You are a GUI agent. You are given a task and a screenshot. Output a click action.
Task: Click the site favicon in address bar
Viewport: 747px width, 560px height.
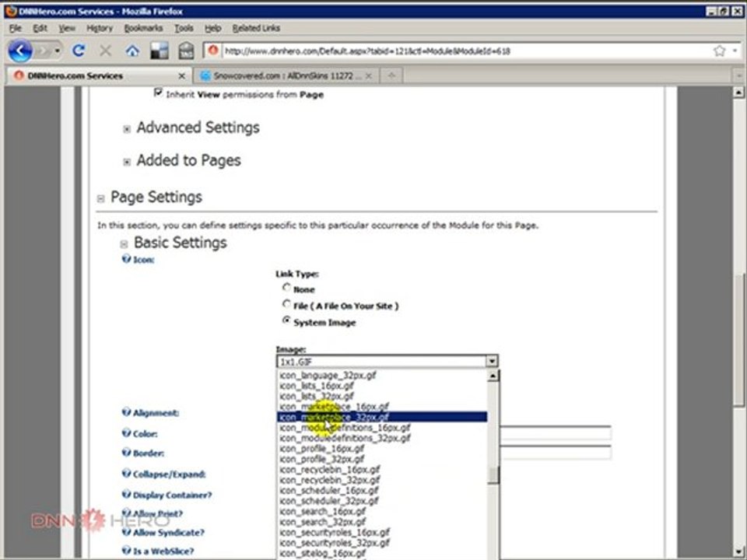pyautogui.click(x=213, y=50)
